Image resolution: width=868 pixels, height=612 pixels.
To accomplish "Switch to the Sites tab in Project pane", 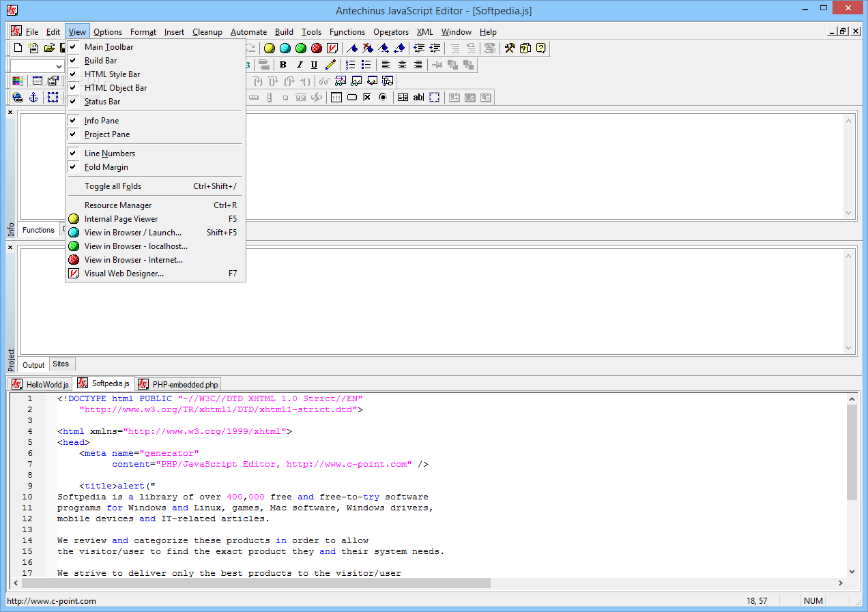I will coord(61,364).
